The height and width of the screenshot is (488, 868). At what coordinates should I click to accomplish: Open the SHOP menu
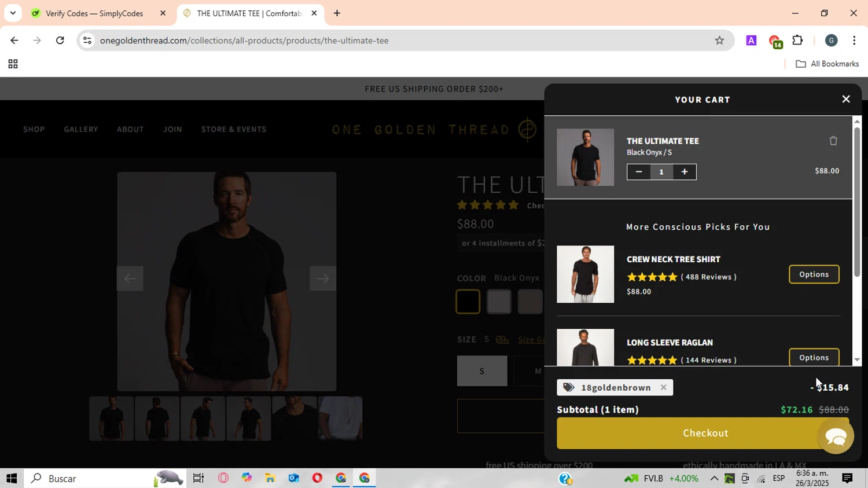coord(34,129)
